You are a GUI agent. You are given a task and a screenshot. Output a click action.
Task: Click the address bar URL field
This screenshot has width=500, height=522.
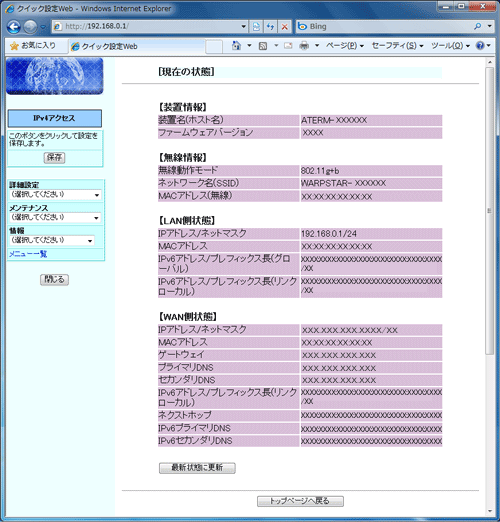(150, 26)
